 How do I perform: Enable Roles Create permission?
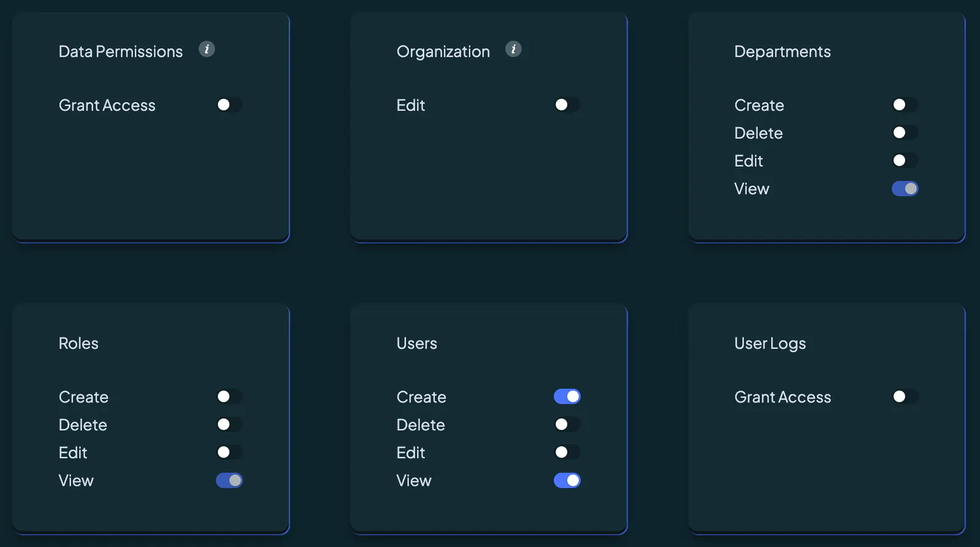pyautogui.click(x=229, y=396)
